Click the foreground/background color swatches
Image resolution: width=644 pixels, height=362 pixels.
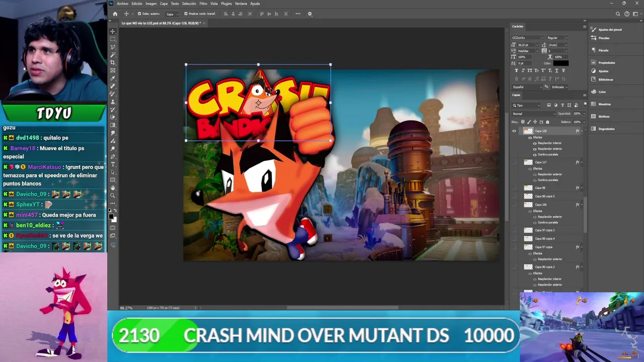pyautogui.click(x=112, y=217)
